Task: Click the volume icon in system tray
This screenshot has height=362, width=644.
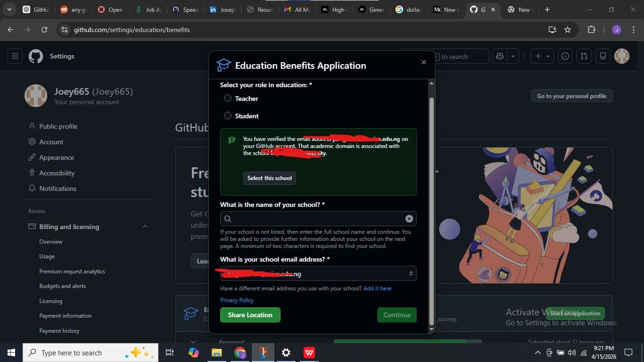Action: [x=572, y=353]
